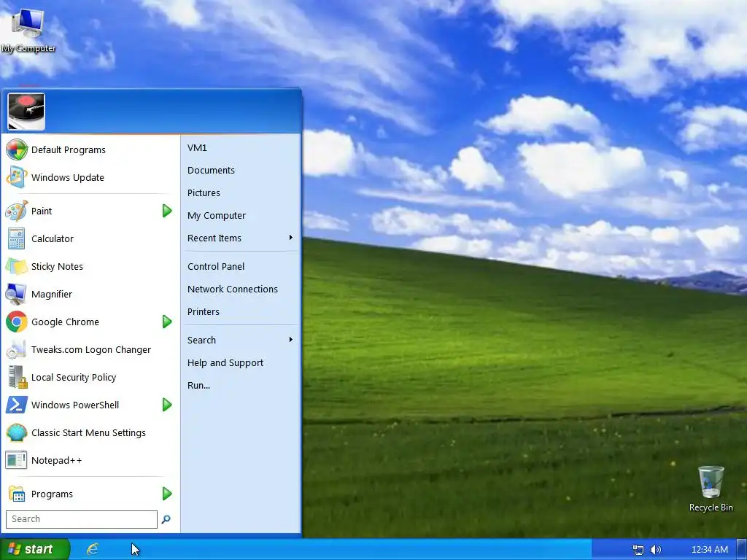Click the user account picture

point(26,112)
